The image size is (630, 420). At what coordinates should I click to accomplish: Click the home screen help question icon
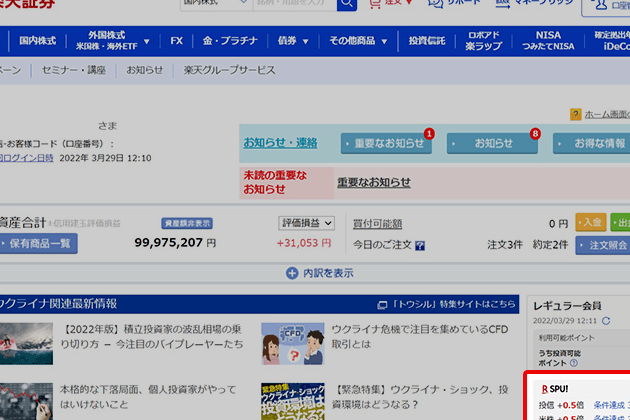click(575, 115)
